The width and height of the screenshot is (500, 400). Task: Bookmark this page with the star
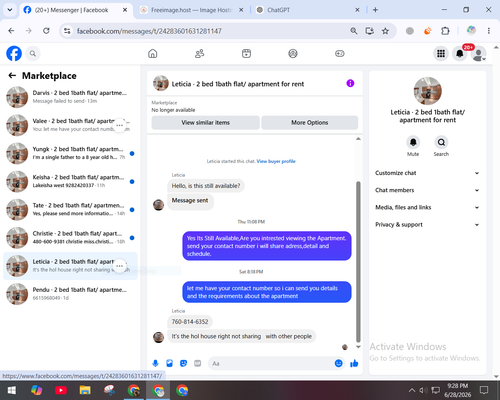coord(386,31)
